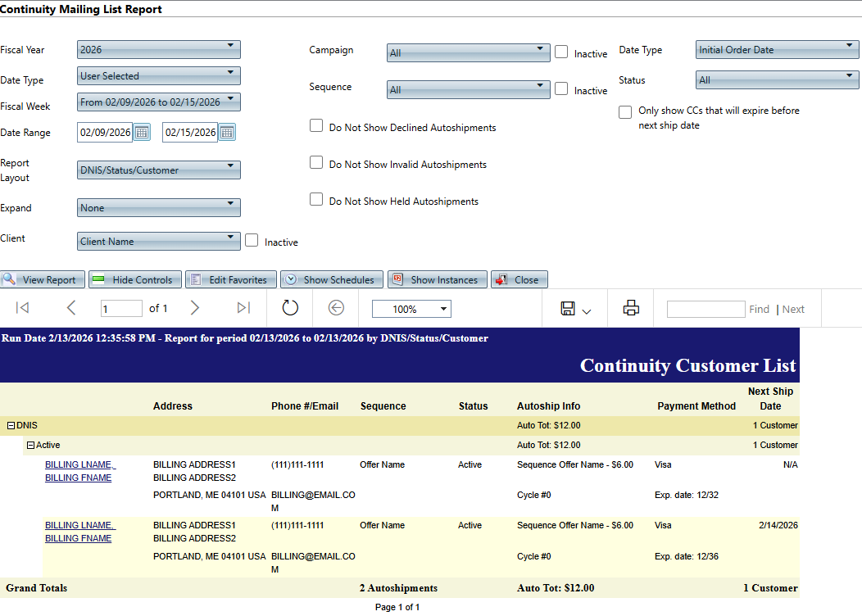Open calendar picker for end date
The image size is (862, 616).
pyautogui.click(x=227, y=133)
